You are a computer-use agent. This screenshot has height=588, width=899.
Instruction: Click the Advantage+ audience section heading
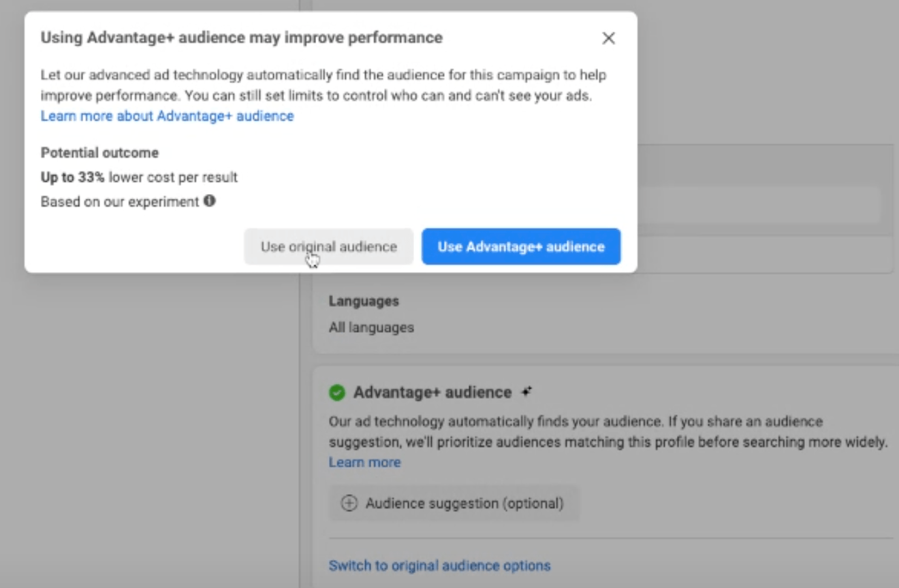432,393
